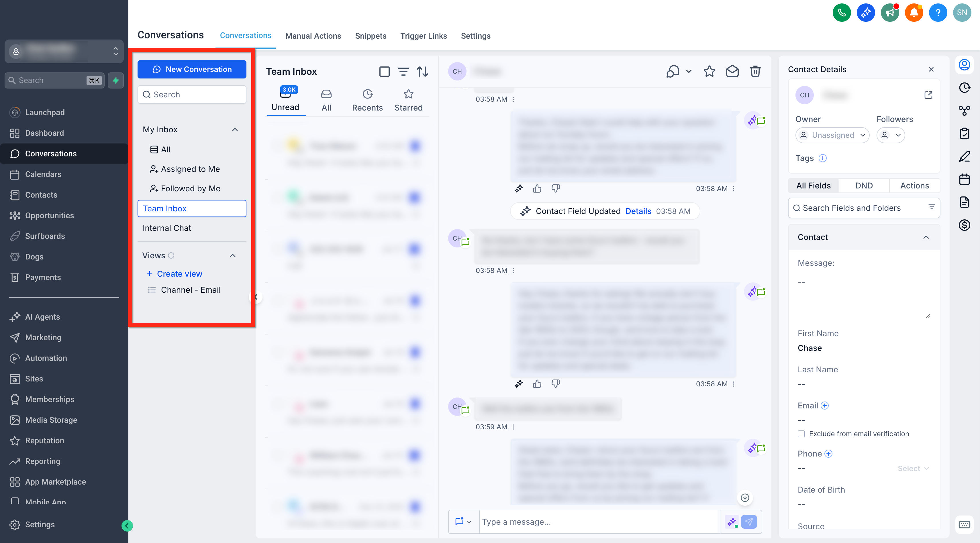The width and height of the screenshot is (980, 543).
Task: Start a New Conversation
Action: [x=192, y=69]
